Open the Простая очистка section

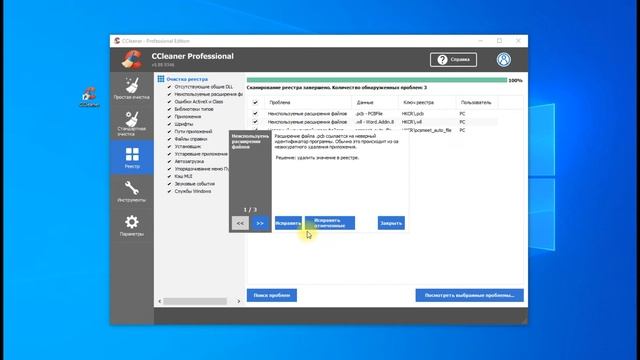(x=131, y=89)
